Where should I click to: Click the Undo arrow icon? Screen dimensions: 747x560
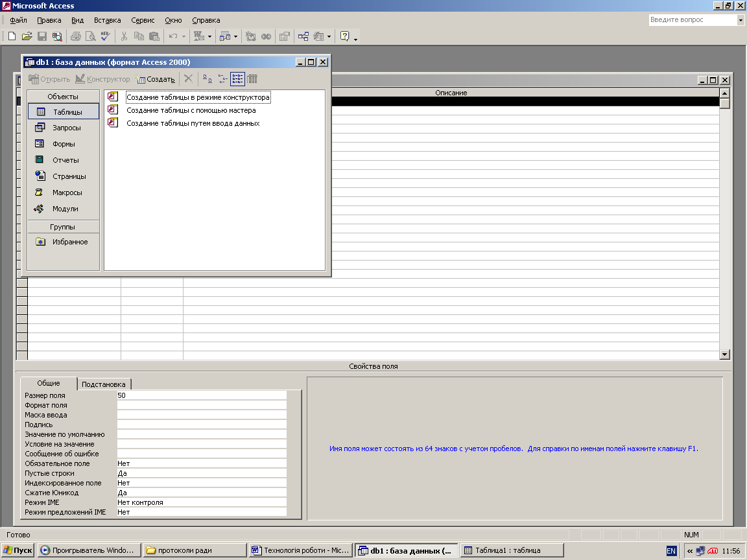[x=173, y=36]
